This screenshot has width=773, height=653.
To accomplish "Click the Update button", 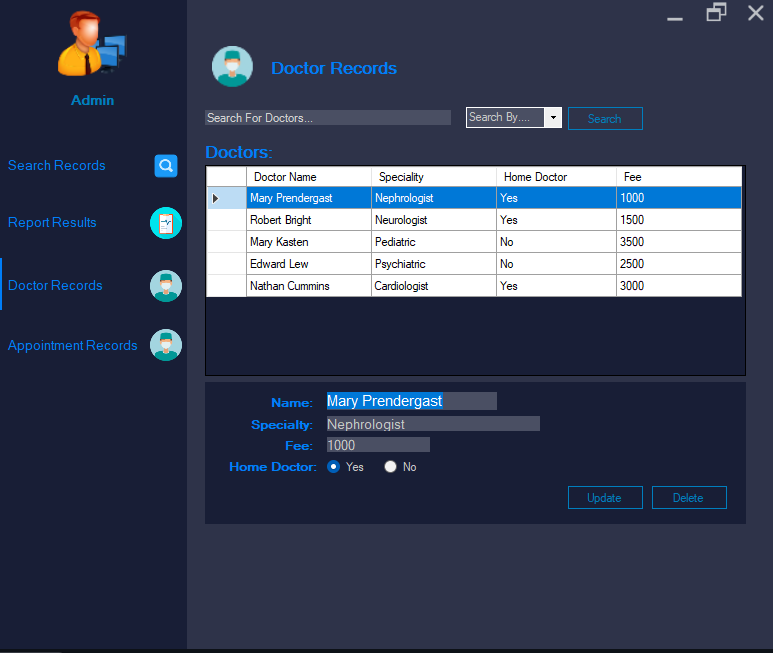I will pyautogui.click(x=605, y=497).
